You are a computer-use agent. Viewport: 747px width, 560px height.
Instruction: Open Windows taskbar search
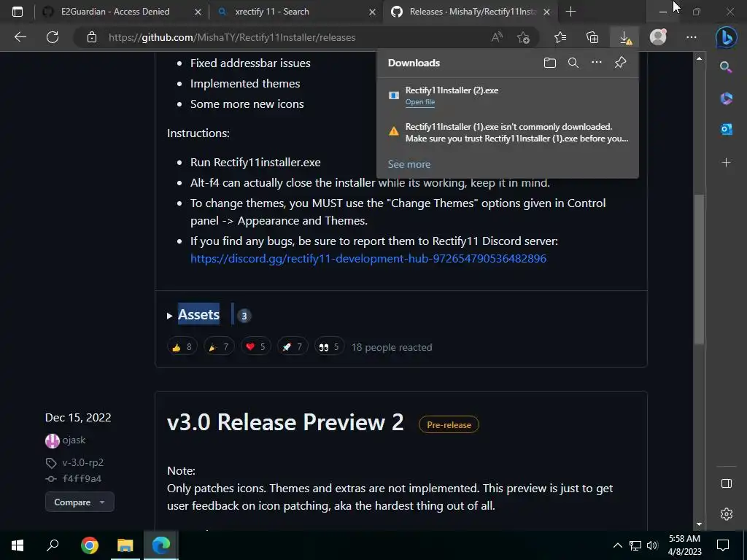[53, 545]
